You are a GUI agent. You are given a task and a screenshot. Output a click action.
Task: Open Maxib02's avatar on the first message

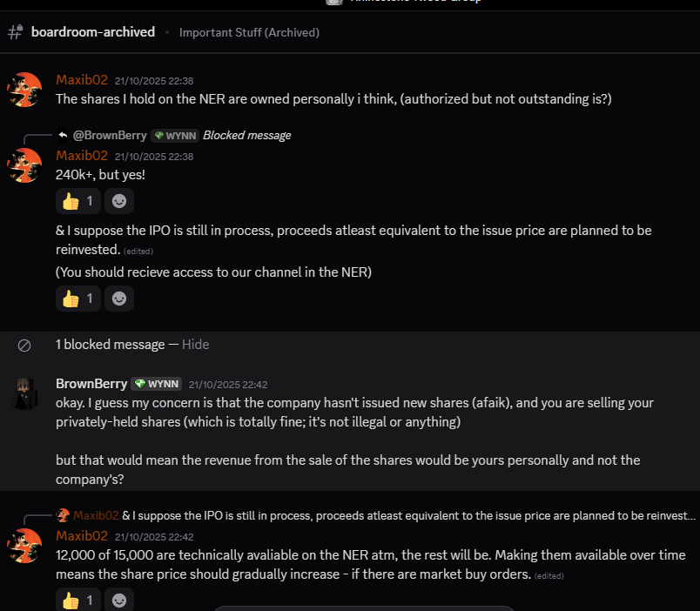(24, 90)
